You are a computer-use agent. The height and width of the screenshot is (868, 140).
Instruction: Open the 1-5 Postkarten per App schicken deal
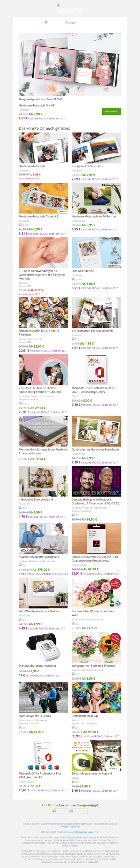(x=92, y=331)
